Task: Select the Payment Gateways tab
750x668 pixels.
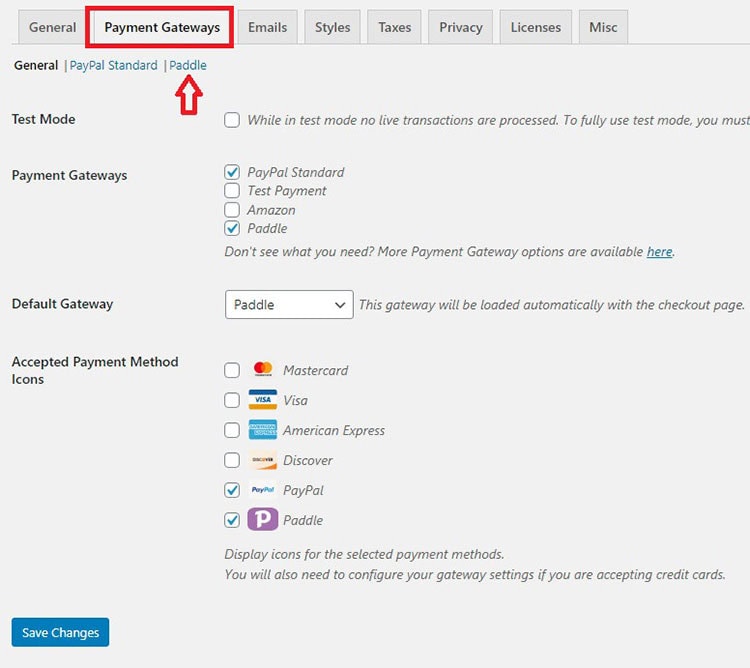Action: click(x=162, y=27)
